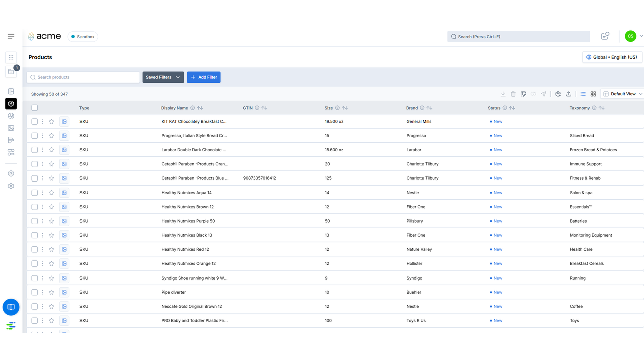Viewport: 644px width, 362px height.
Task: Click the trash delete toolbar icon
Action: pyautogui.click(x=513, y=94)
